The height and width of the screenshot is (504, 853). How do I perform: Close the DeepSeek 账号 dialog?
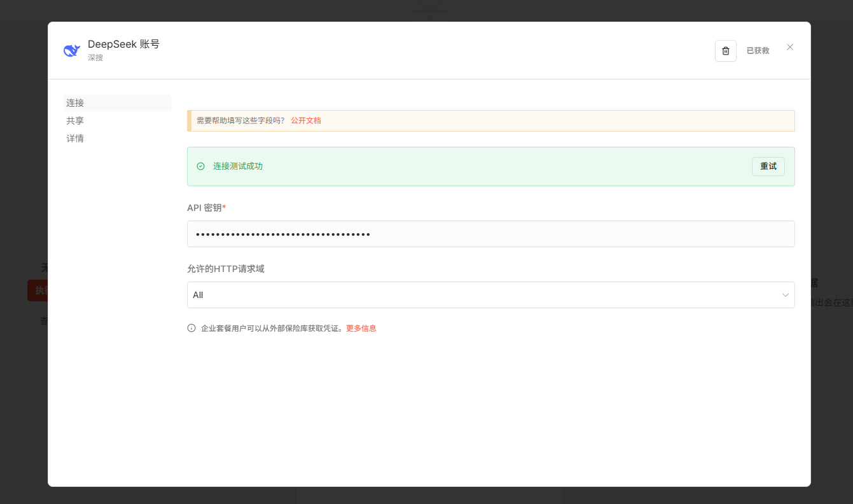coord(789,47)
